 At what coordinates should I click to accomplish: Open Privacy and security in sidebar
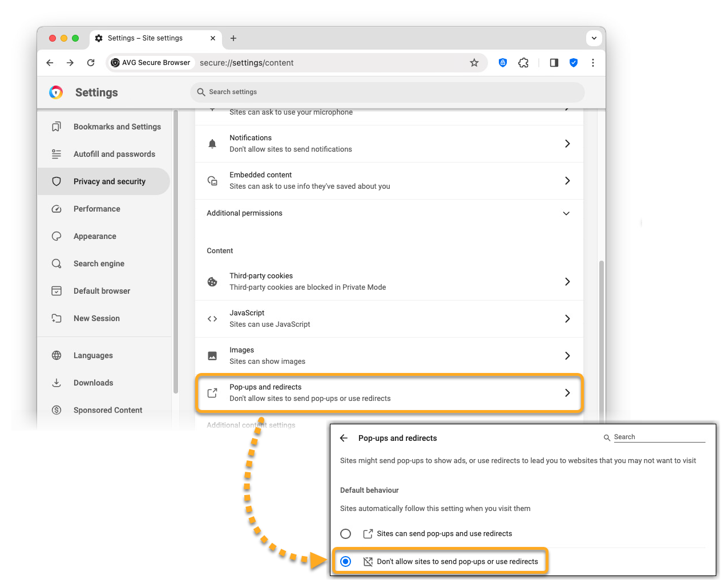(109, 181)
